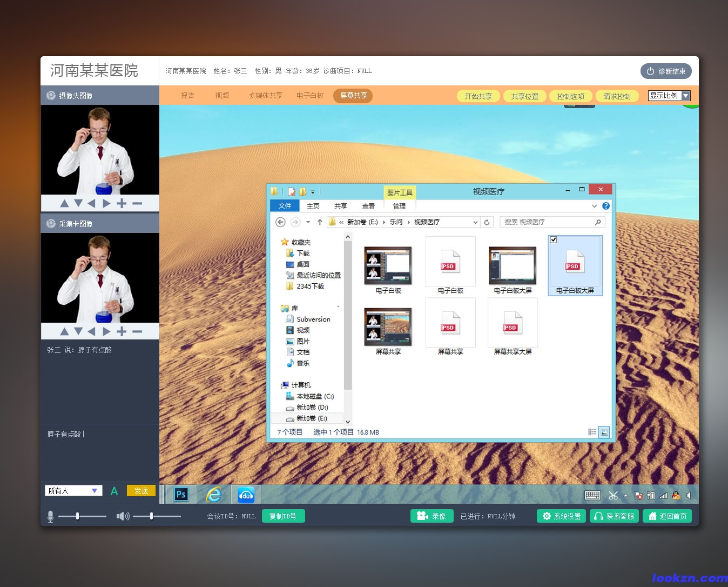
Task: Open the 显示比例 dropdown
Action: tap(685, 96)
